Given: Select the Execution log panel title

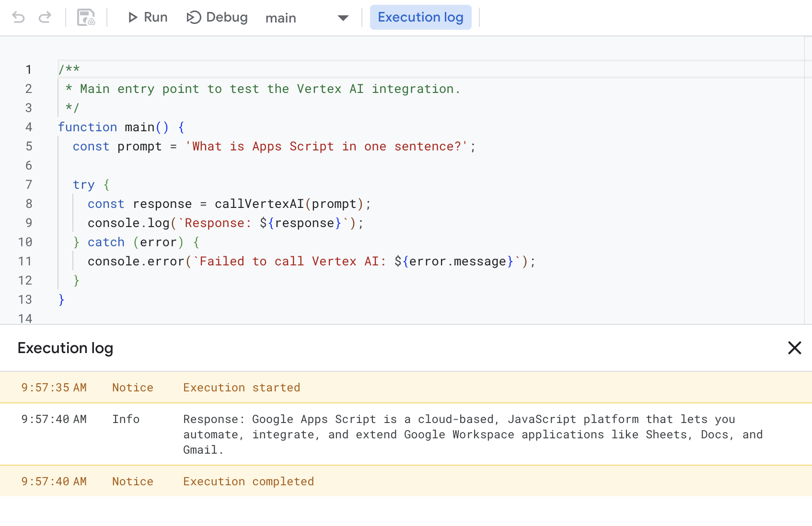Looking at the screenshot, I should click(65, 348).
